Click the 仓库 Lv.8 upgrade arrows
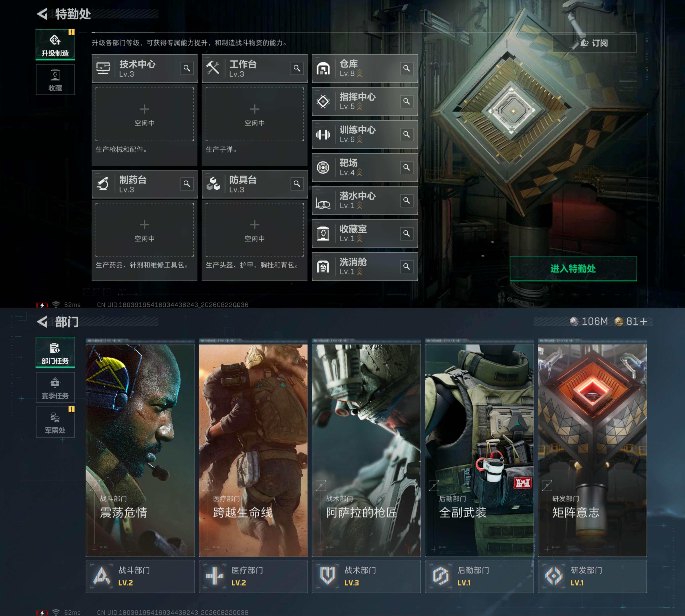Image resolution: width=685 pixels, height=616 pixels. (359, 73)
